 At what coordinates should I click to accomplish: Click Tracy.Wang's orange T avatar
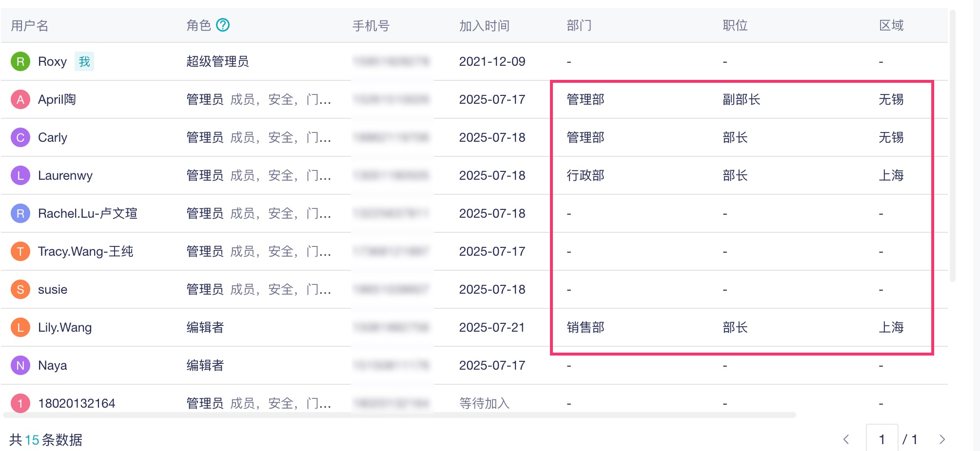pyautogui.click(x=20, y=252)
